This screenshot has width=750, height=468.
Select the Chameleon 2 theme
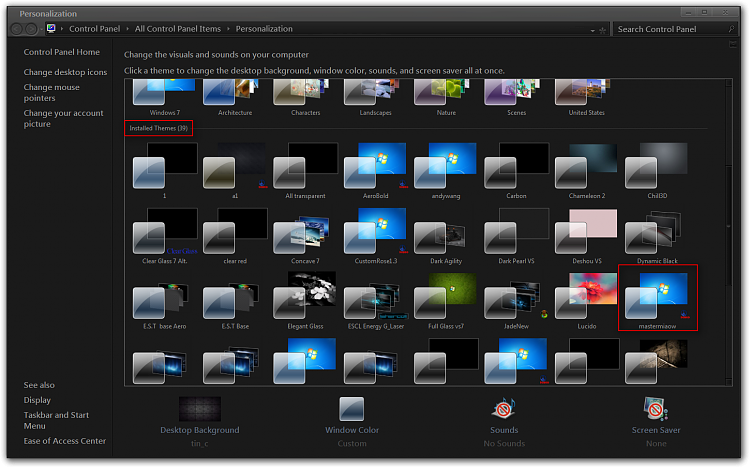click(586, 170)
